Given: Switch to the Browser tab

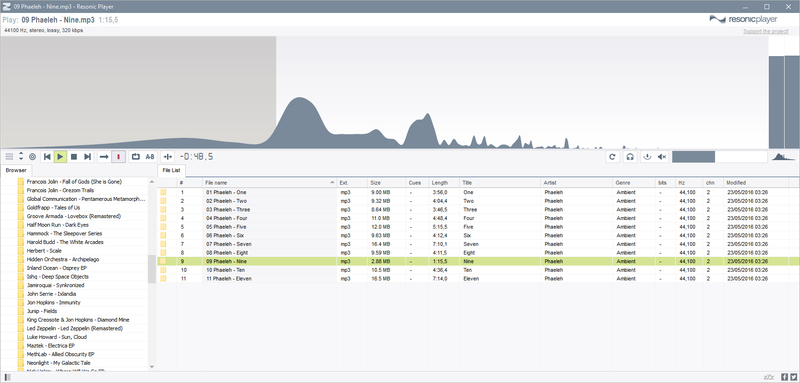Looking at the screenshot, I should pyautogui.click(x=16, y=170).
